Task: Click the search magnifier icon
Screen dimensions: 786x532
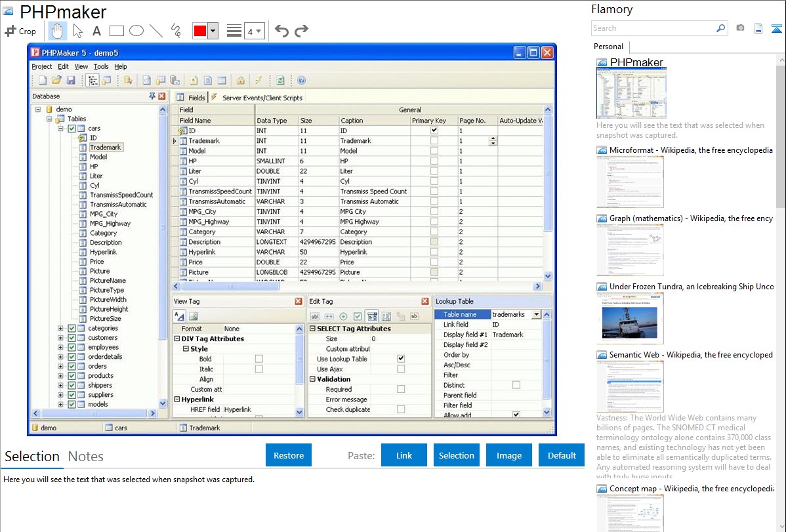Action: tap(721, 28)
